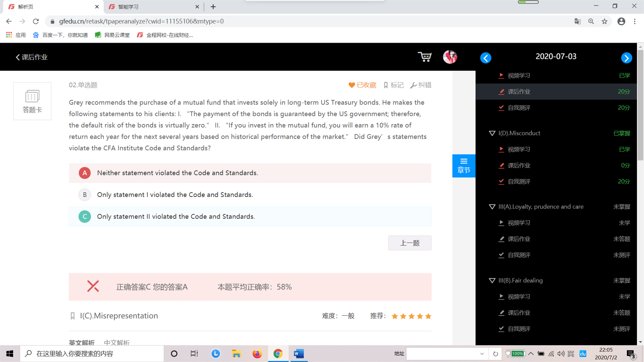This screenshot has width=644, height=362.
Task: Switch to the 中文解析 tab
Action: point(117,342)
